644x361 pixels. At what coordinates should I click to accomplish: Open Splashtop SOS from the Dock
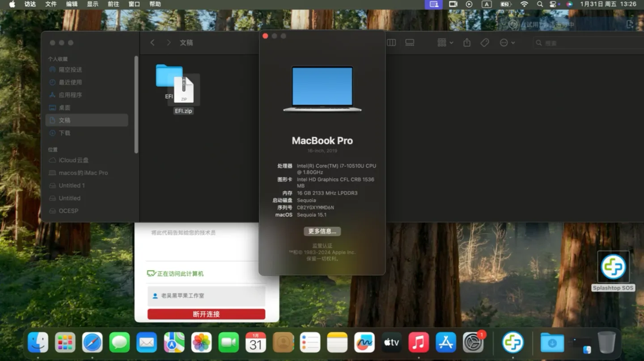click(x=513, y=342)
